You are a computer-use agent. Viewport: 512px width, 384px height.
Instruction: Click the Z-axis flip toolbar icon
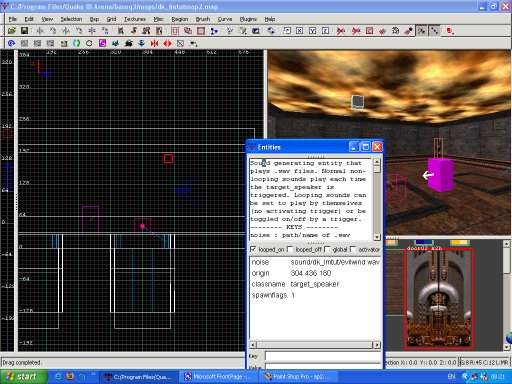92,31
